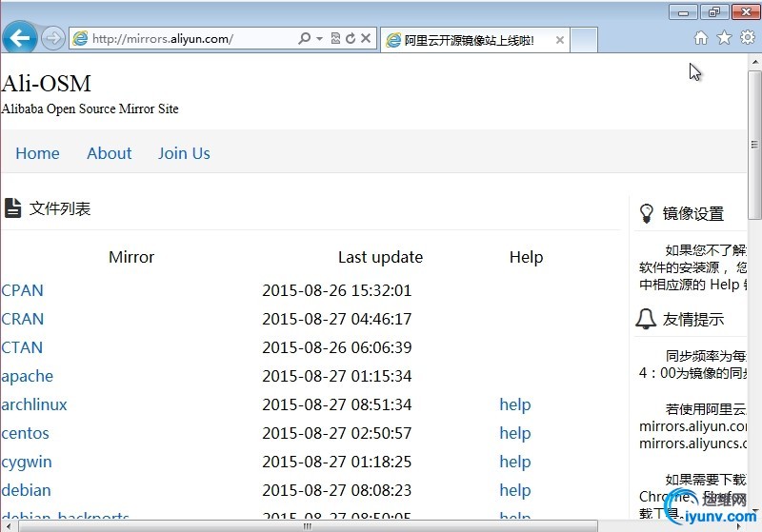
Task: Refresh the page with reload icon
Action: (351, 38)
